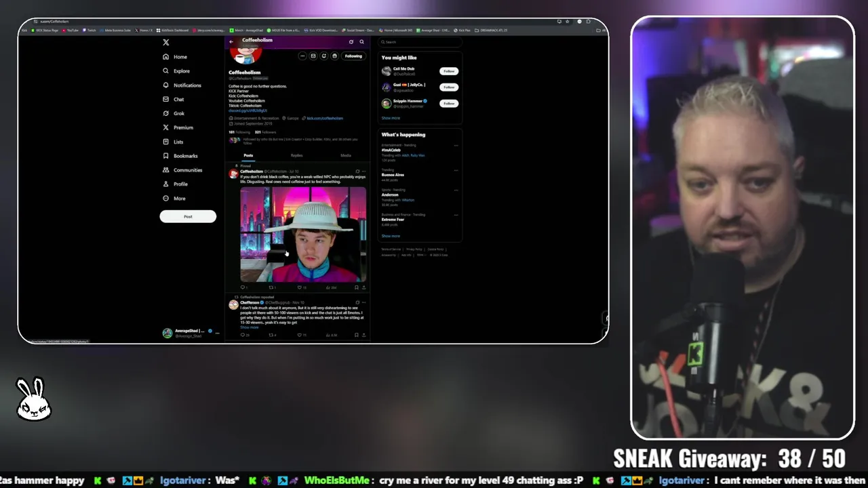Share the Chefferson reposted post

pyautogui.click(x=363, y=335)
